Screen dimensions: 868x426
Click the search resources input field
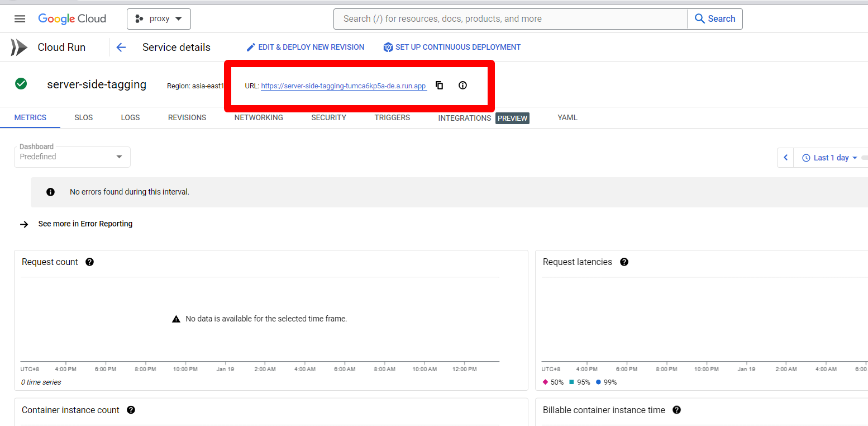point(511,18)
